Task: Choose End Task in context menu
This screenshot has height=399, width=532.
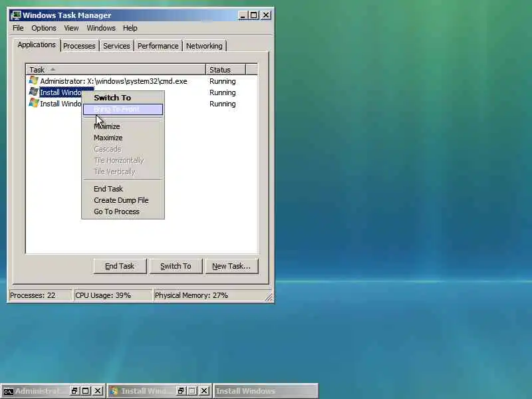Action: click(123, 189)
